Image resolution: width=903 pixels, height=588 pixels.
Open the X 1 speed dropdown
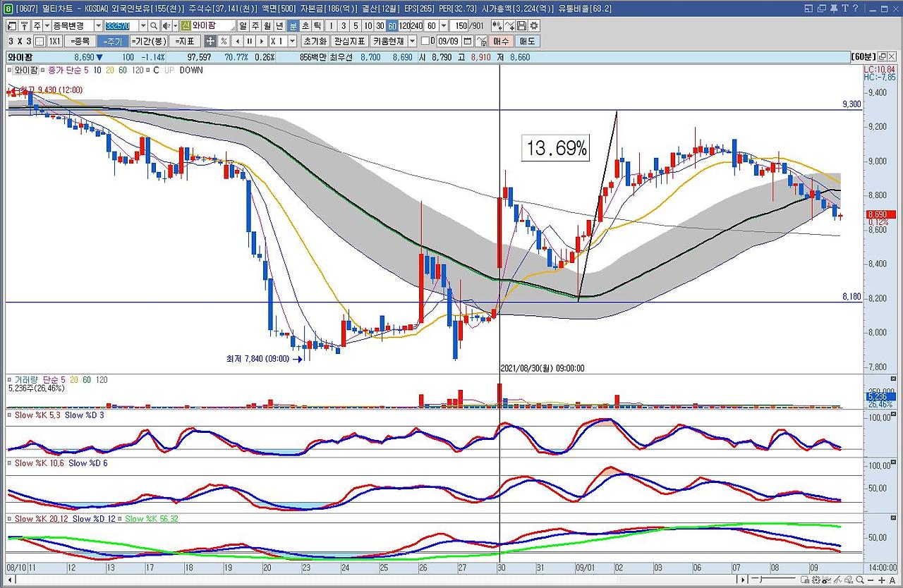pos(292,41)
